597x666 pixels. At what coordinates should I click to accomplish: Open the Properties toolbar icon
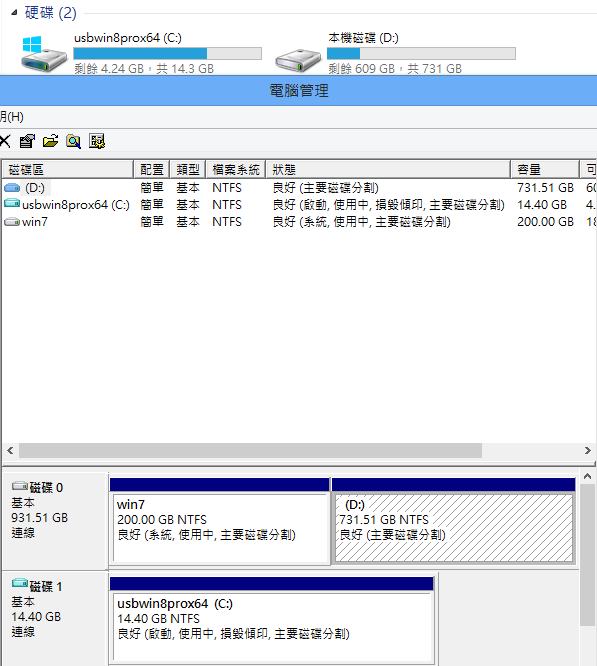[x=28, y=141]
